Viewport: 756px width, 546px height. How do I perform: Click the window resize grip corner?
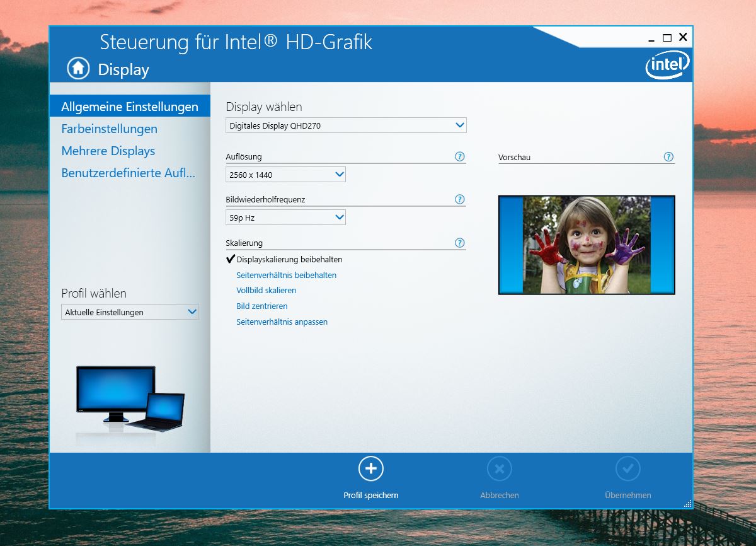point(687,503)
